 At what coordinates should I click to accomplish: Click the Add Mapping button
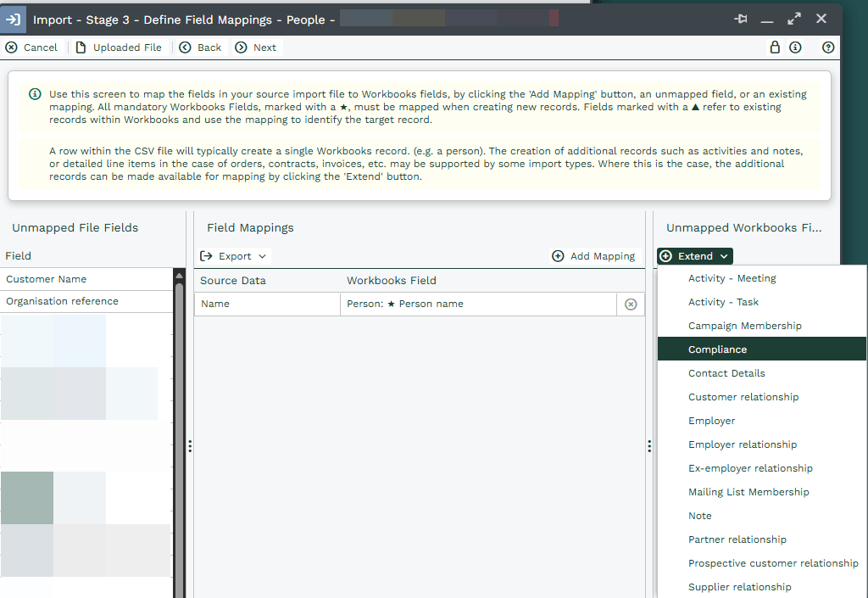pos(593,256)
